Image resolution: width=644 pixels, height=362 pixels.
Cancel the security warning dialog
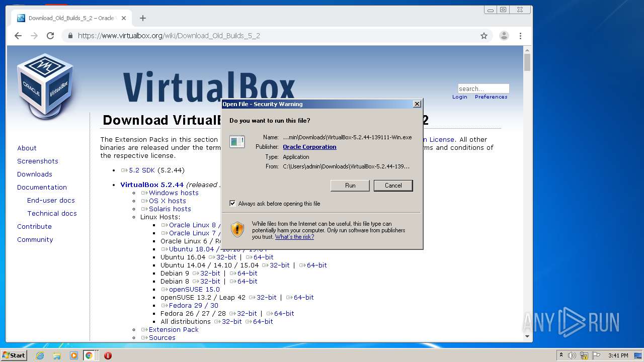[393, 186]
